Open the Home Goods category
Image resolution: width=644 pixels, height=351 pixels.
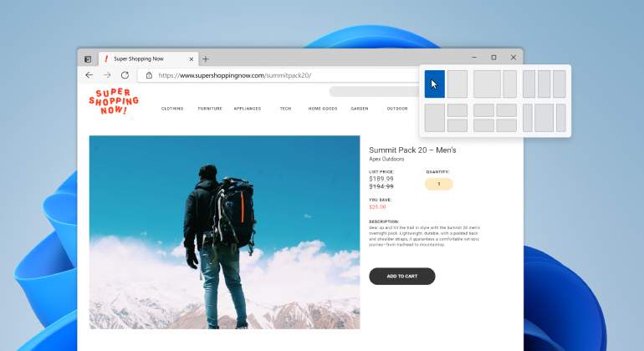pos(323,109)
